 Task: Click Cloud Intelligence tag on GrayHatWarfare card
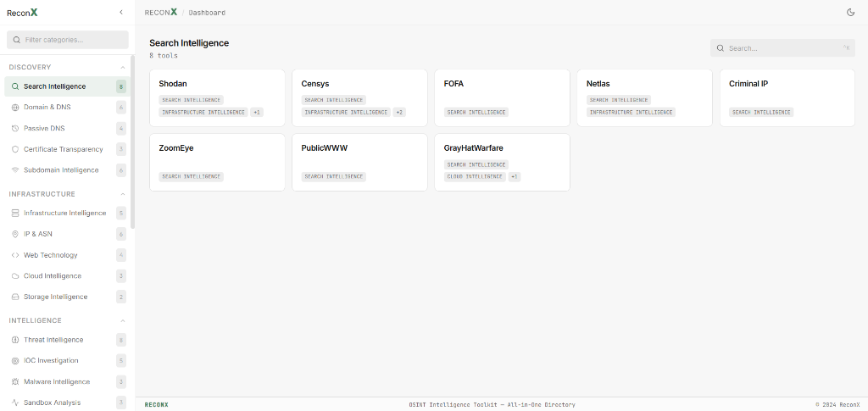tap(475, 177)
